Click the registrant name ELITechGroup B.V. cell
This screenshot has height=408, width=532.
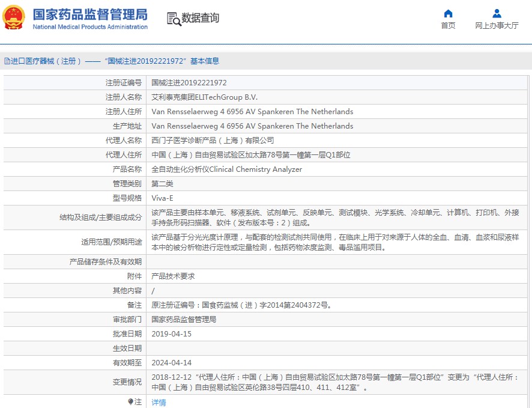tap(204, 97)
